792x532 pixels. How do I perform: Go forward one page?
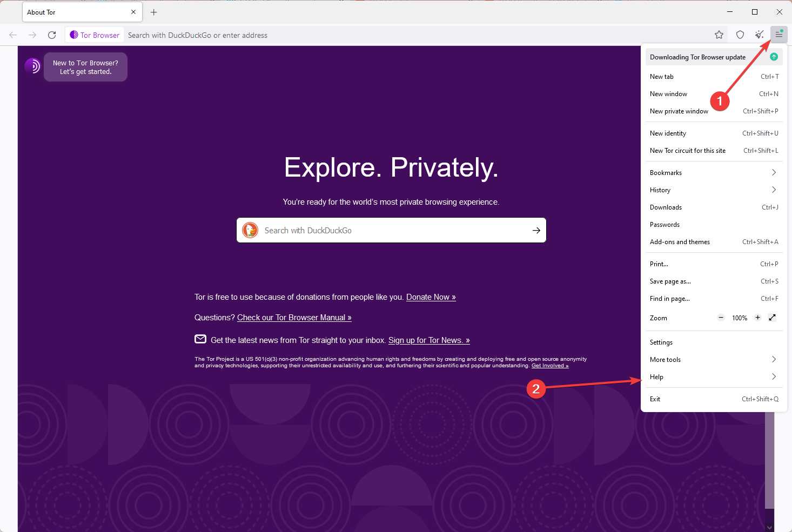click(32, 35)
